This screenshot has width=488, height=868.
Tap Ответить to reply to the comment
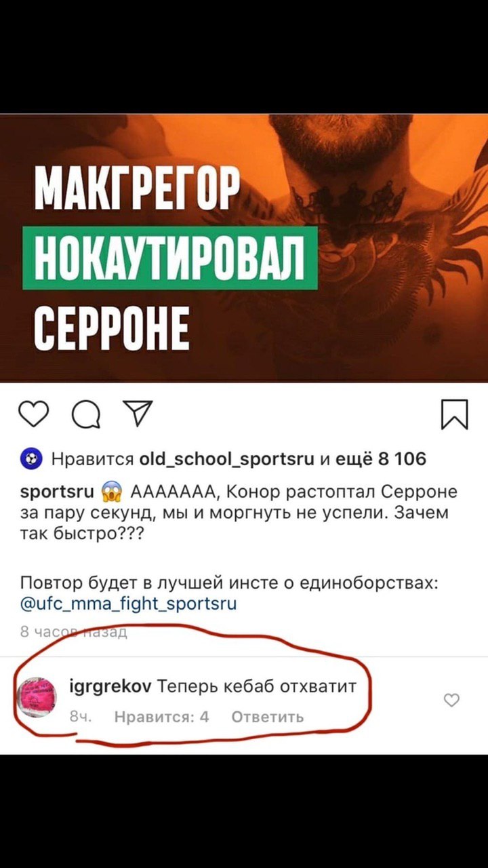[268, 716]
